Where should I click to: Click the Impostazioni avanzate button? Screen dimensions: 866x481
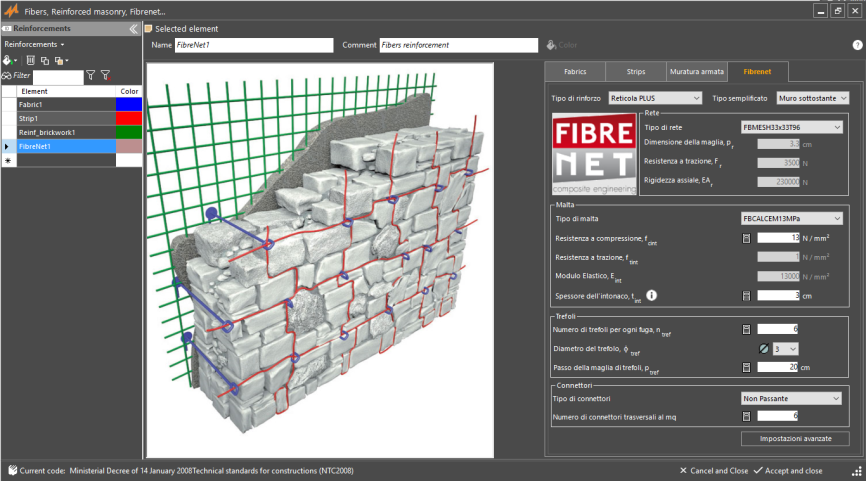tap(795, 438)
